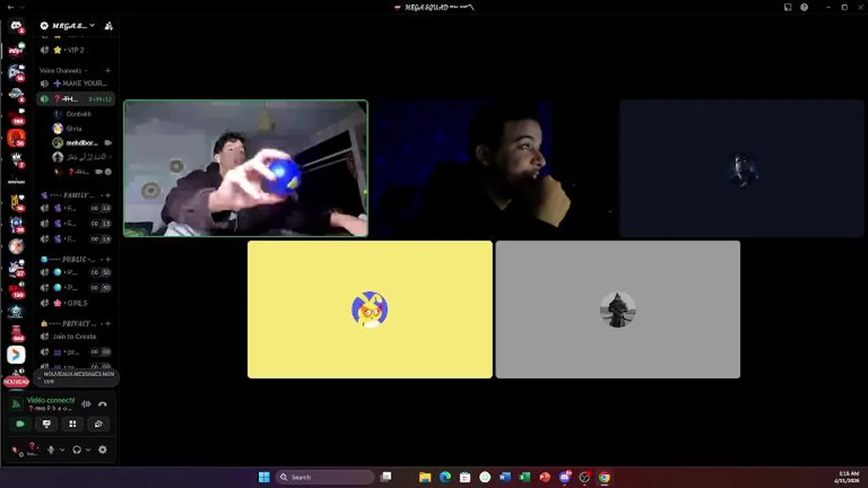The height and width of the screenshot is (488, 868).
Task: Share your screen button
Action: pos(46,424)
